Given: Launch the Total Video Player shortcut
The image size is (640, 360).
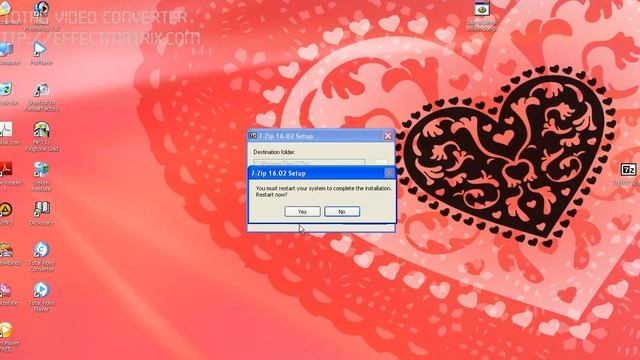Looking at the screenshot, I should coord(41,297).
